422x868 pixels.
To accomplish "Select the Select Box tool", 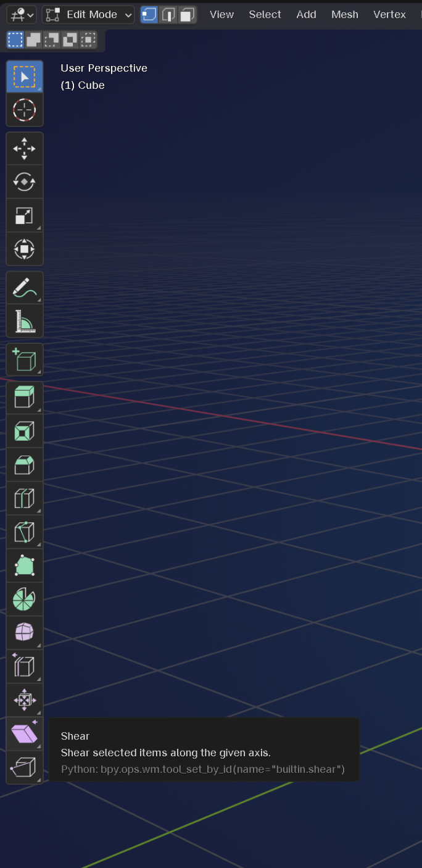I will [24, 77].
